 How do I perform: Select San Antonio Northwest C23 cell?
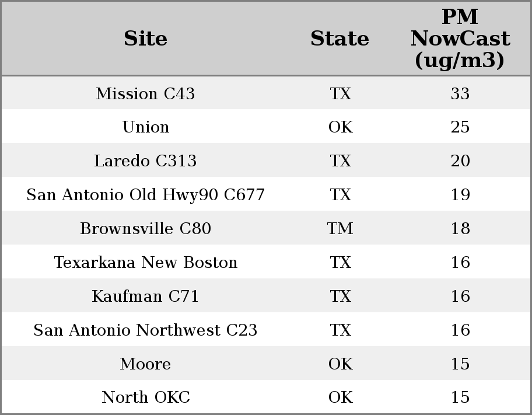click(x=145, y=330)
